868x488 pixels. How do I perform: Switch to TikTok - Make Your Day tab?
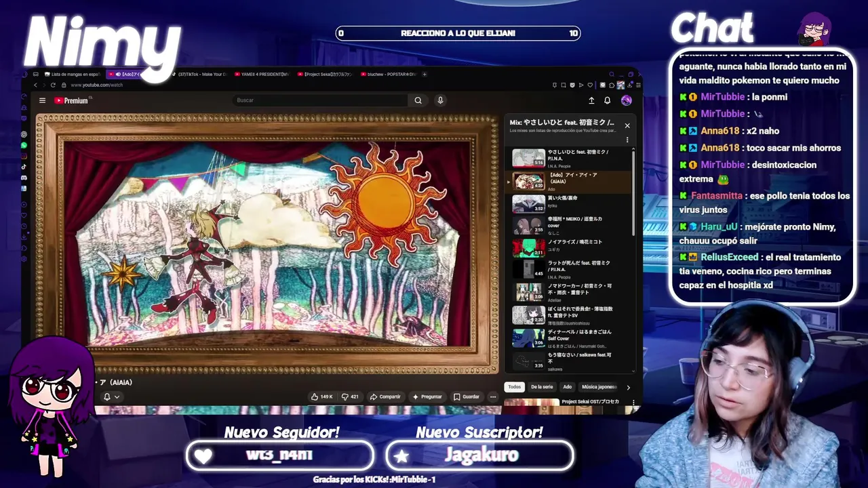tap(199, 74)
